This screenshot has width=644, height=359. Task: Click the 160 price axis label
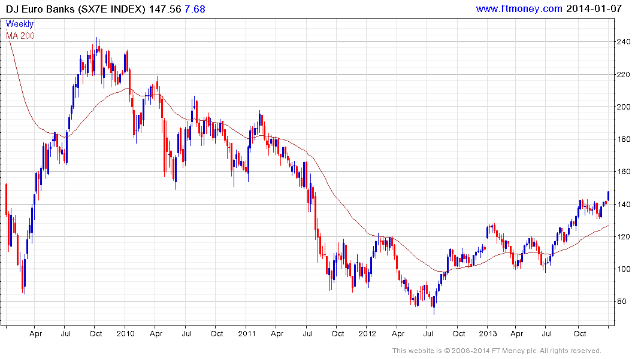(624, 172)
